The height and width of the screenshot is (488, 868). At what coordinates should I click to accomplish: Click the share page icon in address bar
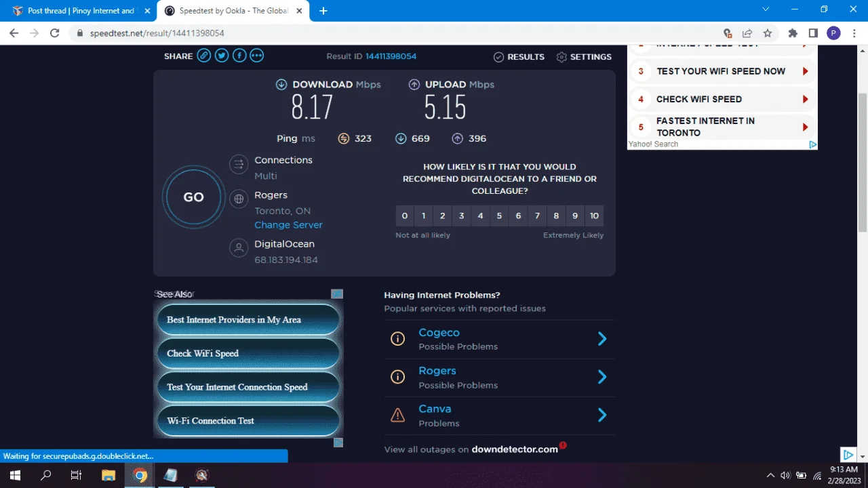[747, 33]
